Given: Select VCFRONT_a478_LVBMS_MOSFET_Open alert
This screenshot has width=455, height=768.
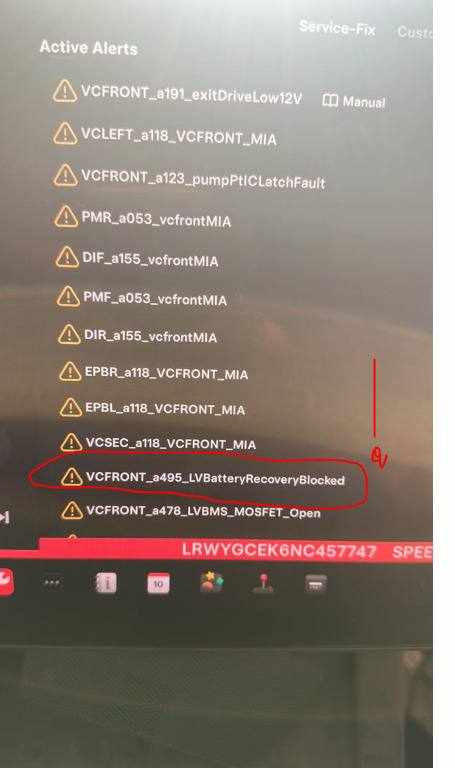Looking at the screenshot, I should tap(191, 511).
